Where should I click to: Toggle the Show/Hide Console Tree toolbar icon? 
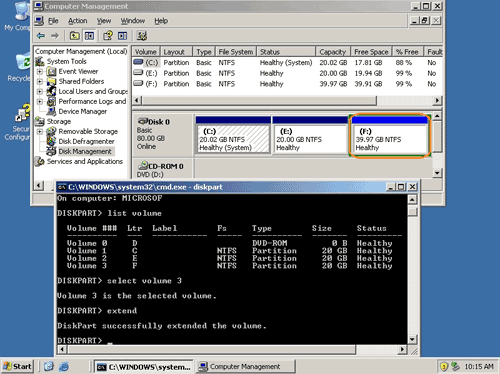point(89,35)
